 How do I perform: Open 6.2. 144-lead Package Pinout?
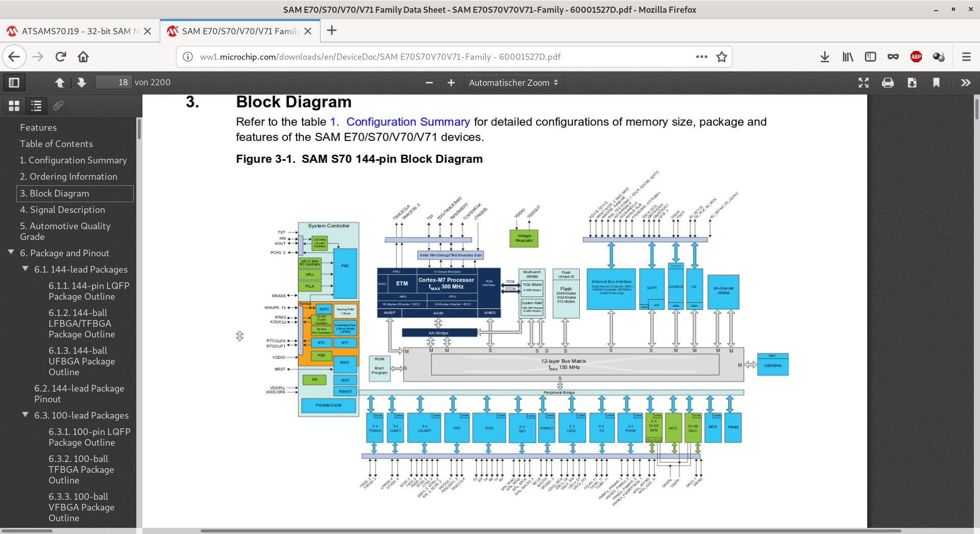(79, 394)
